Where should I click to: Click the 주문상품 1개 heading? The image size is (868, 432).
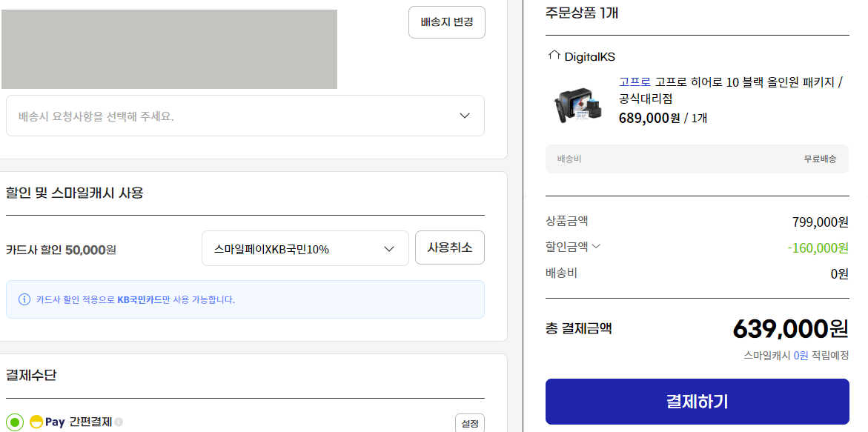tap(582, 12)
